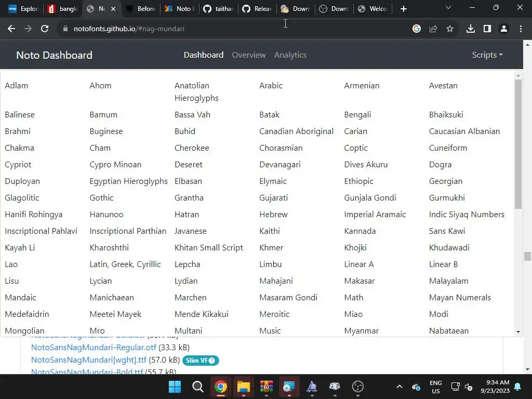Image resolution: width=532 pixels, height=399 pixels.
Task: Open the Dashboard nav item
Action: click(x=204, y=55)
